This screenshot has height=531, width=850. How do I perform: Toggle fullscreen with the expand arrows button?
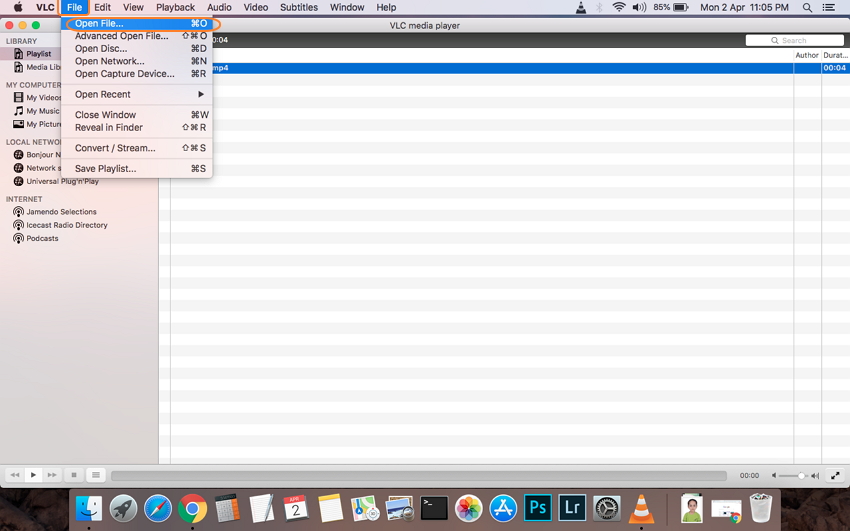coord(835,475)
